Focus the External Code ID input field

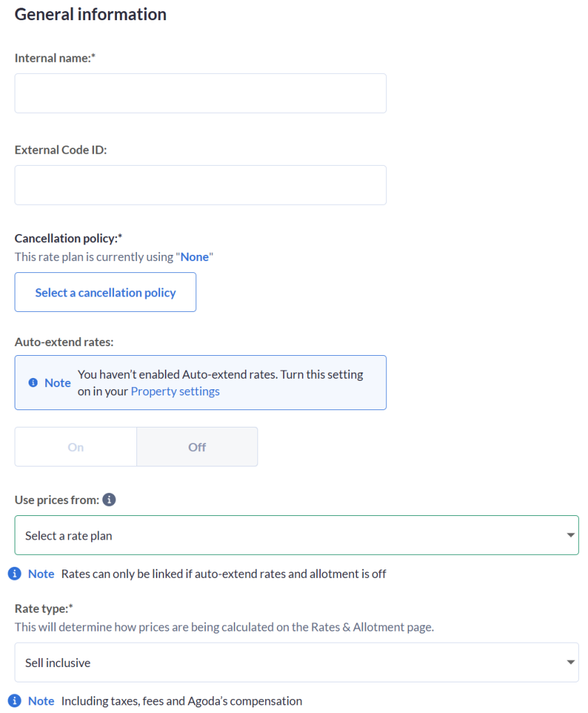[200, 185]
